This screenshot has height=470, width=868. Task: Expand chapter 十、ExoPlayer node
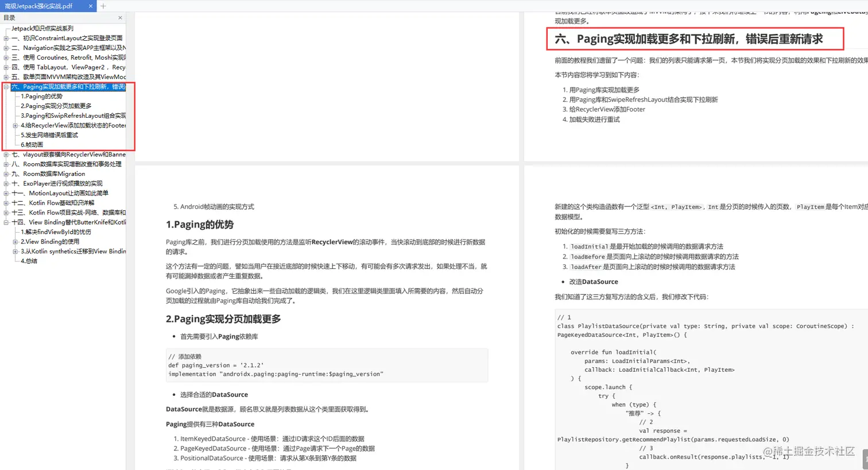click(x=6, y=184)
